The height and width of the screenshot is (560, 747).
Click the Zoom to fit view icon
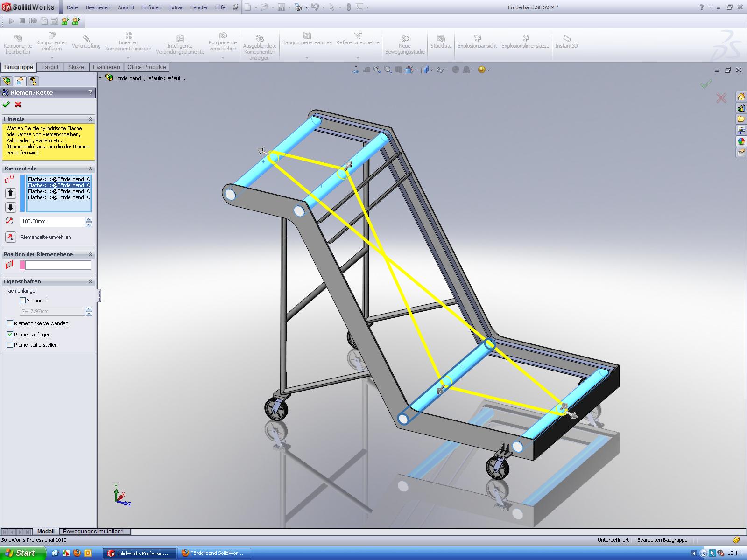coord(377,70)
